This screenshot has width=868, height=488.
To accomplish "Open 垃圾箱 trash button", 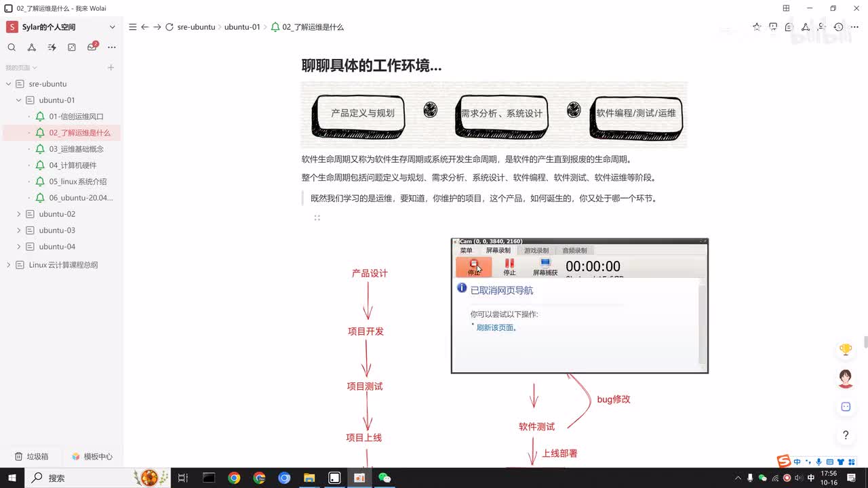I will coord(32,457).
